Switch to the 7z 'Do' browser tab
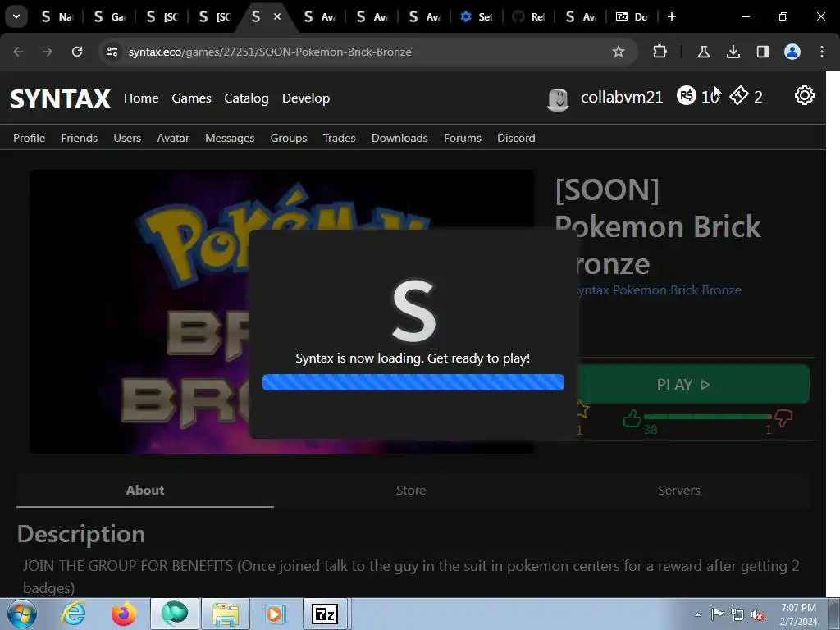This screenshot has width=840, height=630. (632, 17)
